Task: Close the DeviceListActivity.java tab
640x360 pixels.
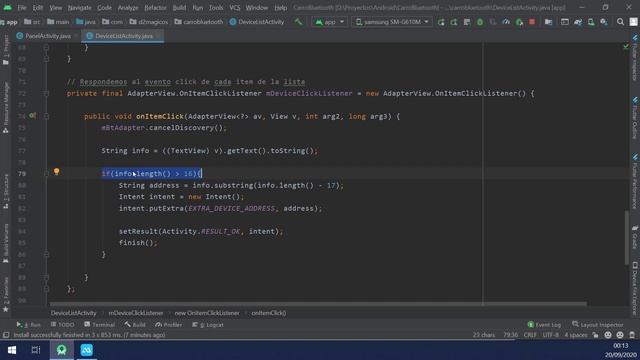Action: coord(158,36)
